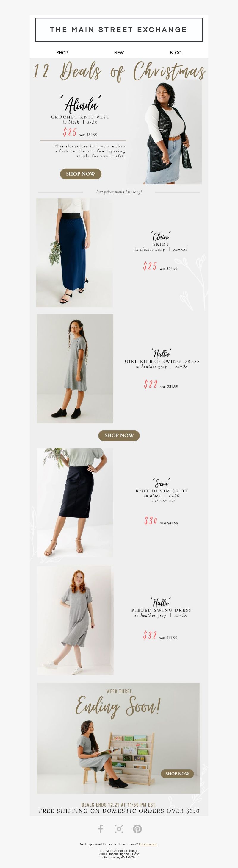Click the Week Three Ending Soon banner image
This screenshot has width=238, height=868.
pyautogui.click(x=118, y=738)
